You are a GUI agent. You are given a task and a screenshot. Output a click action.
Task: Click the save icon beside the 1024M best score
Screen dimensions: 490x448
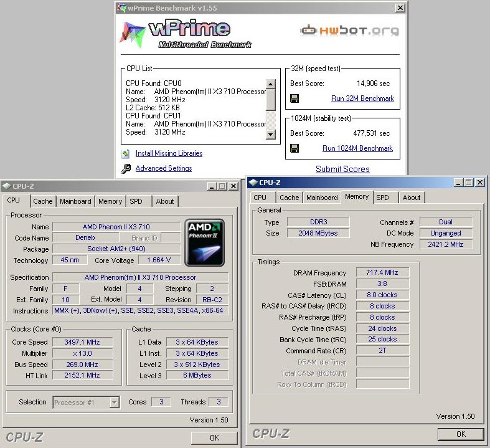[x=294, y=148]
